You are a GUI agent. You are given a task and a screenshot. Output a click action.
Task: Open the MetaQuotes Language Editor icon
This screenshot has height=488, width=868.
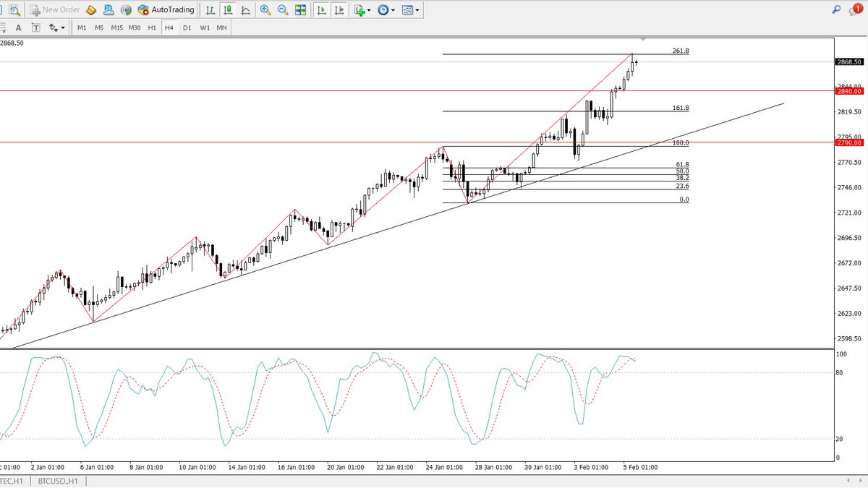point(91,10)
